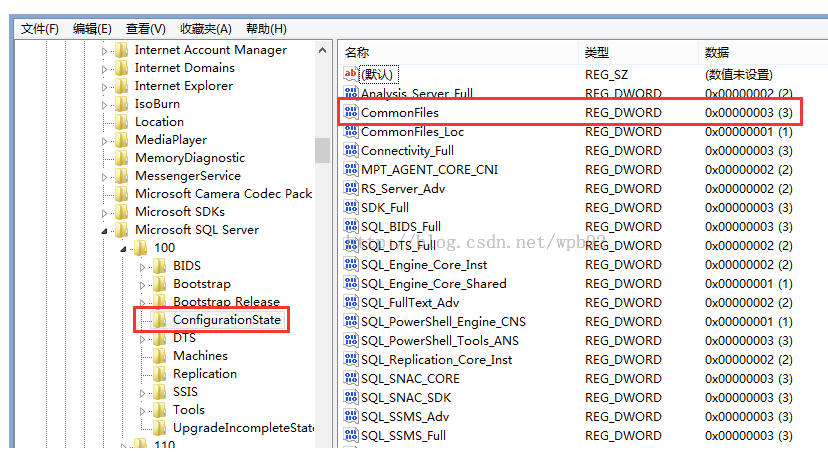Image resolution: width=828 pixels, height=452 pixels.
Task: Click REG_SZ type of the default value
Action: tap(606, 74)
